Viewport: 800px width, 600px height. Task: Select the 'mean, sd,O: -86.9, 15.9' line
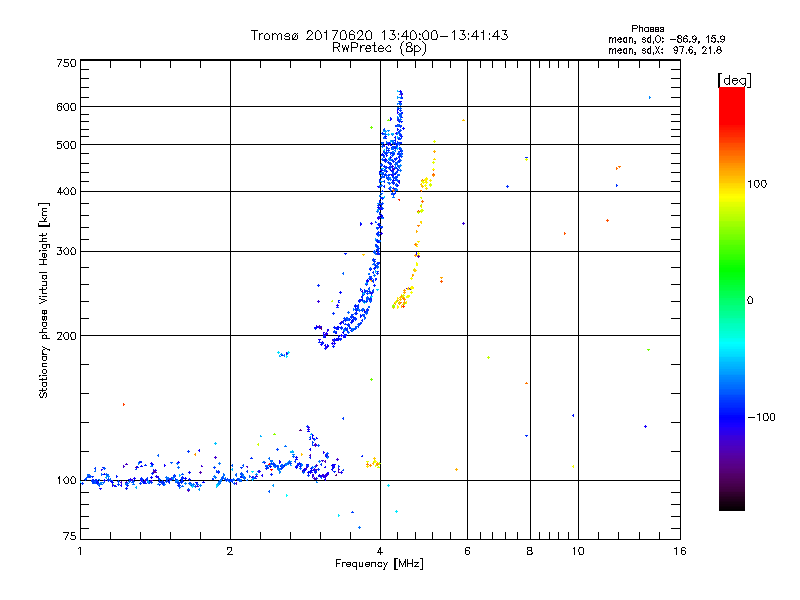click(x=666, y=39)
